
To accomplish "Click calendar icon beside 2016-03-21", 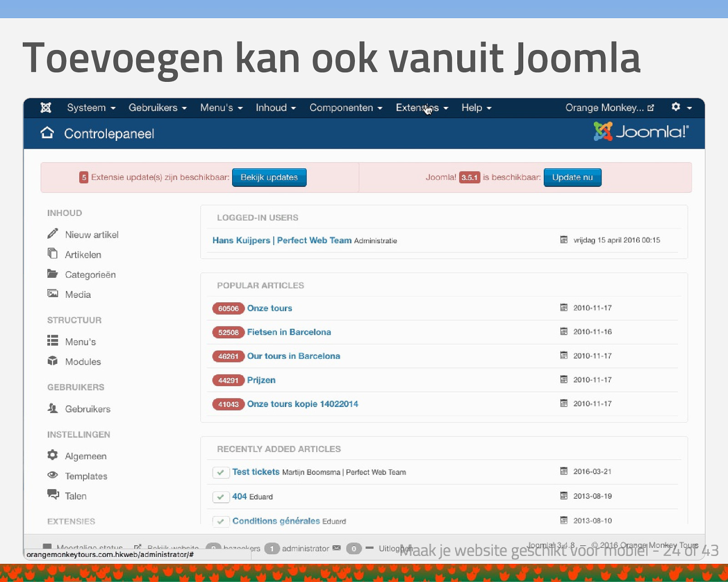I will click(x=564, y=471).
